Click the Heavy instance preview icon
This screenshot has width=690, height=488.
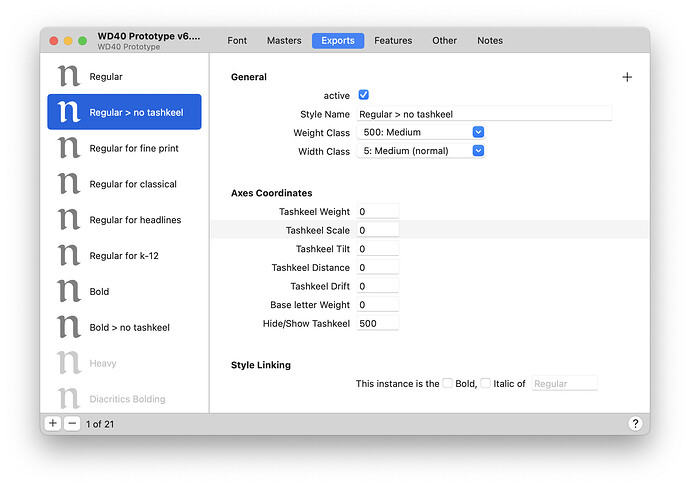68,363
